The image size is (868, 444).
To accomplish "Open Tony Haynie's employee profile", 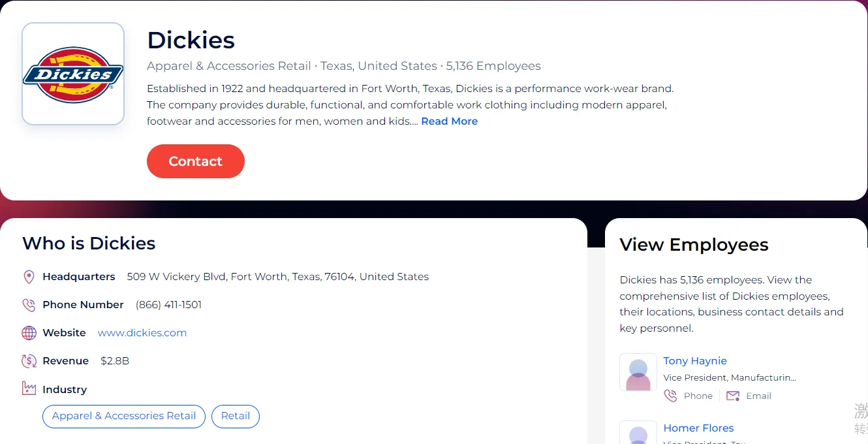I will point(694,361).
